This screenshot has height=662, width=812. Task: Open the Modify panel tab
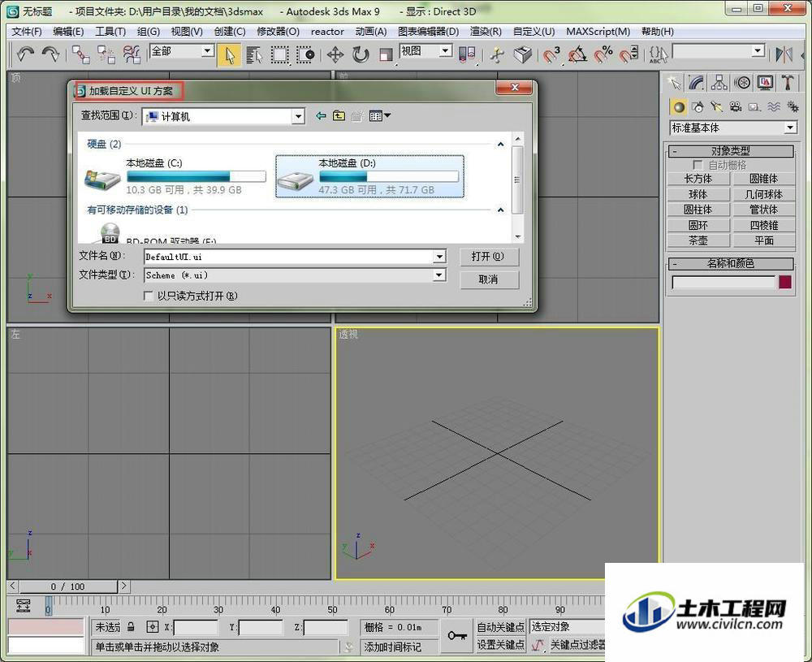697,82
